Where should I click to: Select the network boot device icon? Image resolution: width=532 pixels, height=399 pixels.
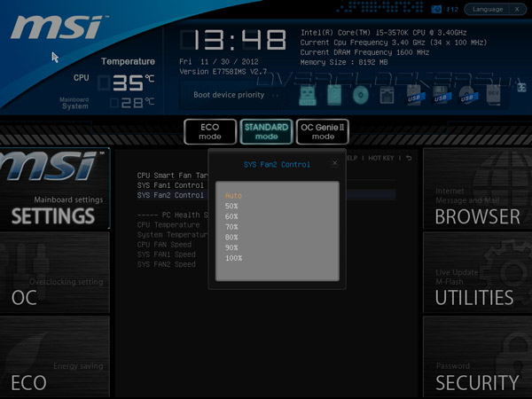(x=387, y=96)
